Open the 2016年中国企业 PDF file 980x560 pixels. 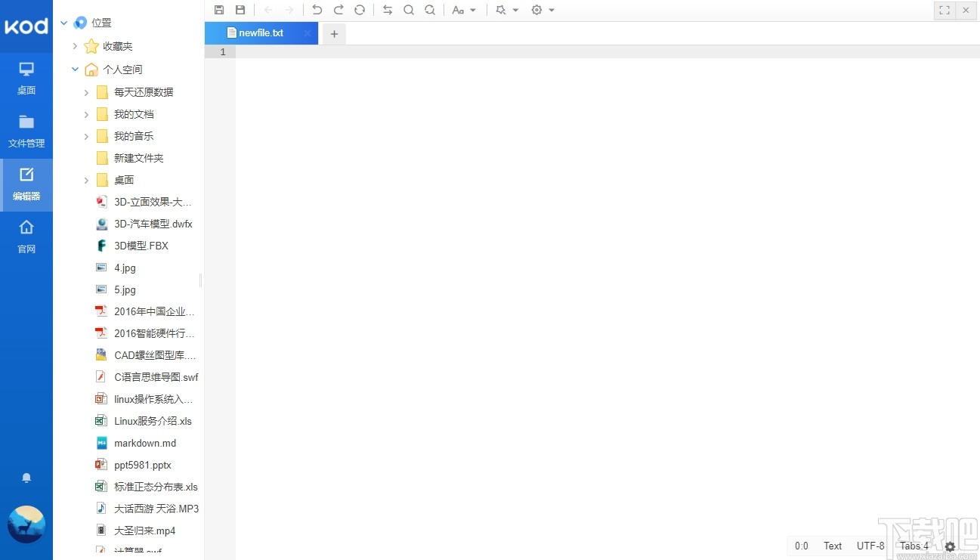point(154,311)
